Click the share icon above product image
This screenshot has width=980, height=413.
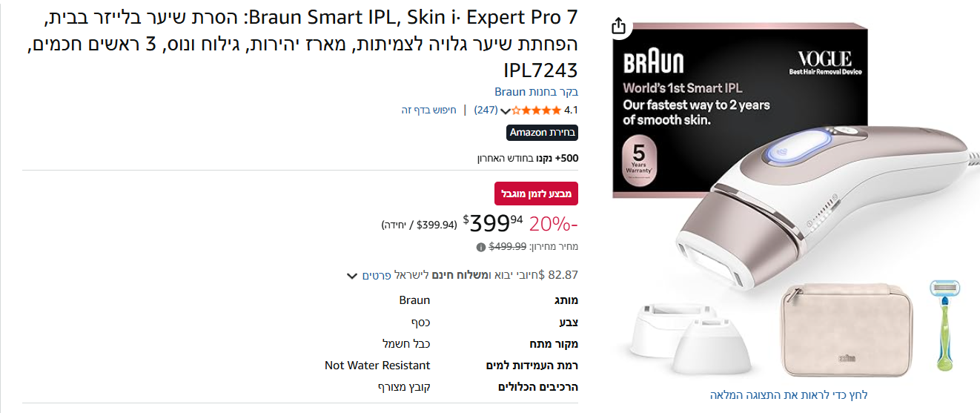tap(619, 27)
